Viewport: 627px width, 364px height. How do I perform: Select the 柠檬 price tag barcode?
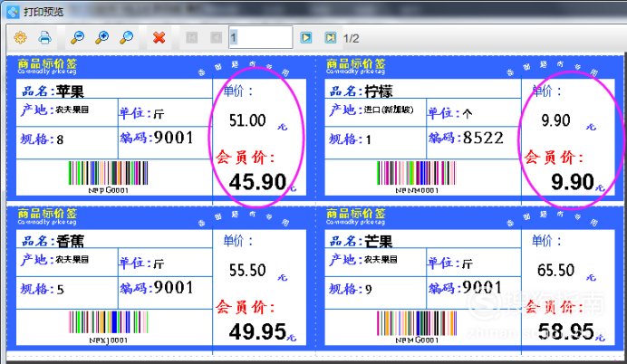416,174
